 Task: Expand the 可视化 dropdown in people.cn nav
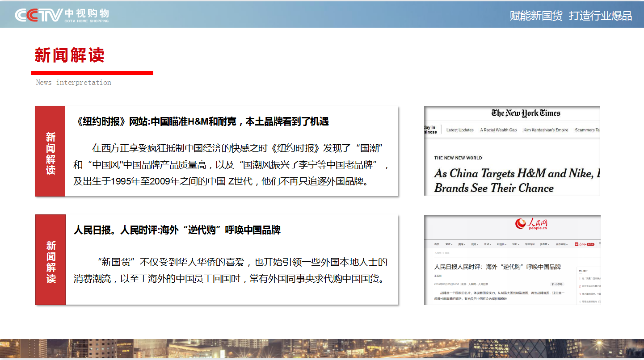[501, 244]
